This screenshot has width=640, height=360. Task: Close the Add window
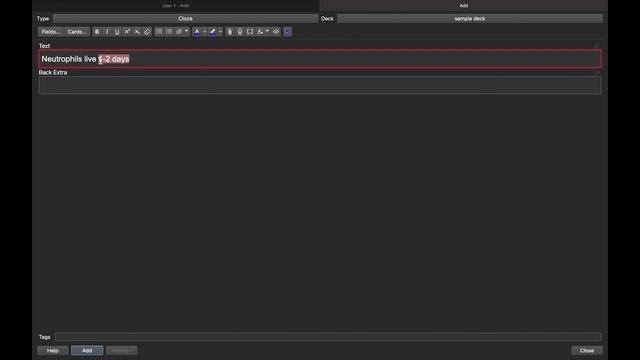point(587,351)
